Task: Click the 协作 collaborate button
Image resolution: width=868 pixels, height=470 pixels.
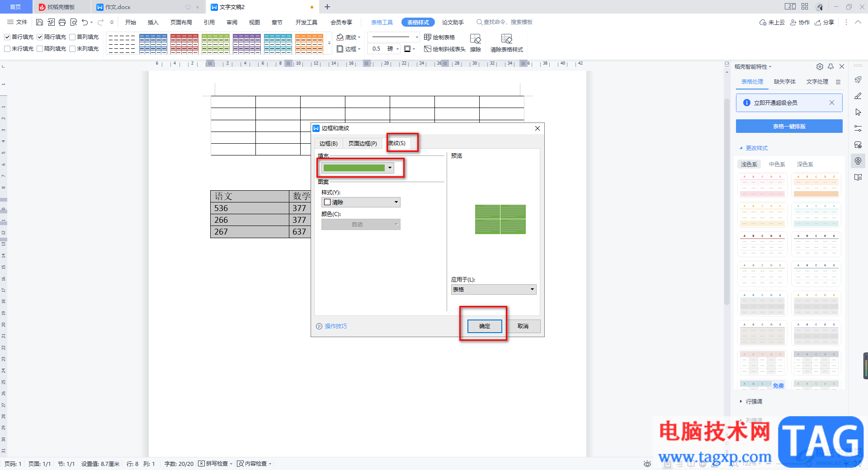Action: [800, 22]
